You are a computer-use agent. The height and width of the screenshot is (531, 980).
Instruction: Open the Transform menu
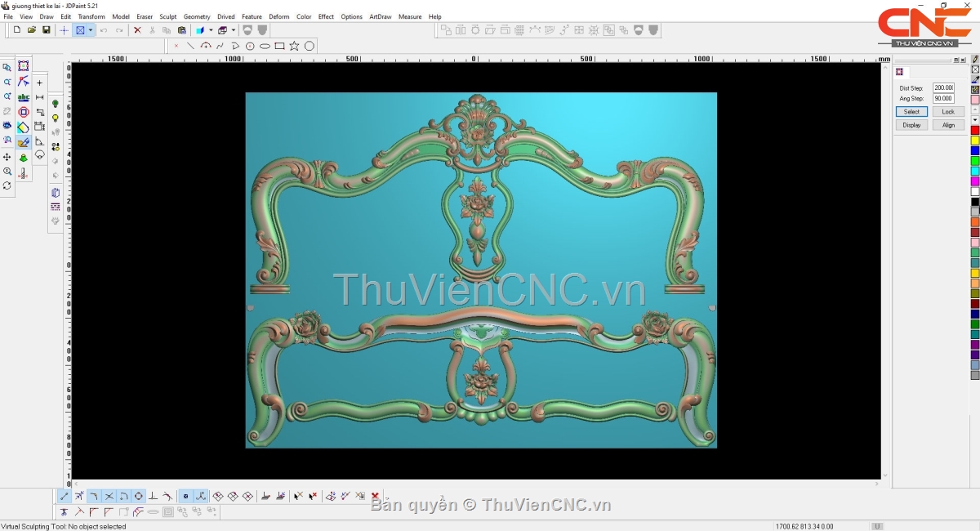91,16
